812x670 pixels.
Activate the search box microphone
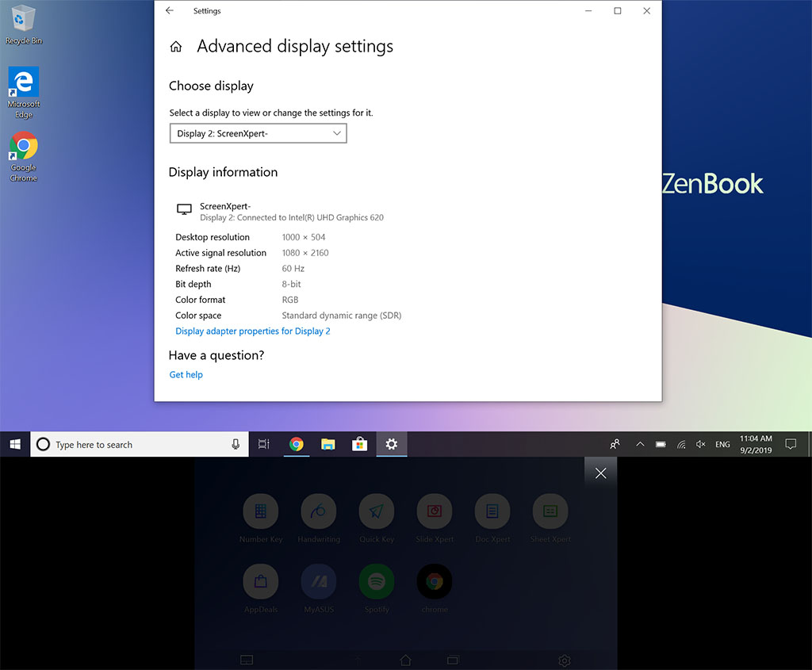236,444
